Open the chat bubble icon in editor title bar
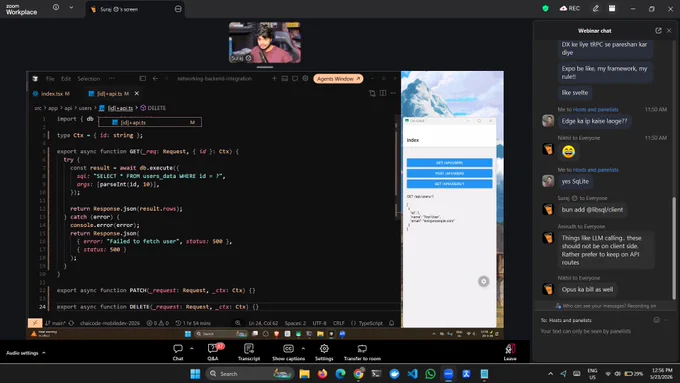Image resolution: width=680 pixels, height=383 pixels. pos(295,79)
